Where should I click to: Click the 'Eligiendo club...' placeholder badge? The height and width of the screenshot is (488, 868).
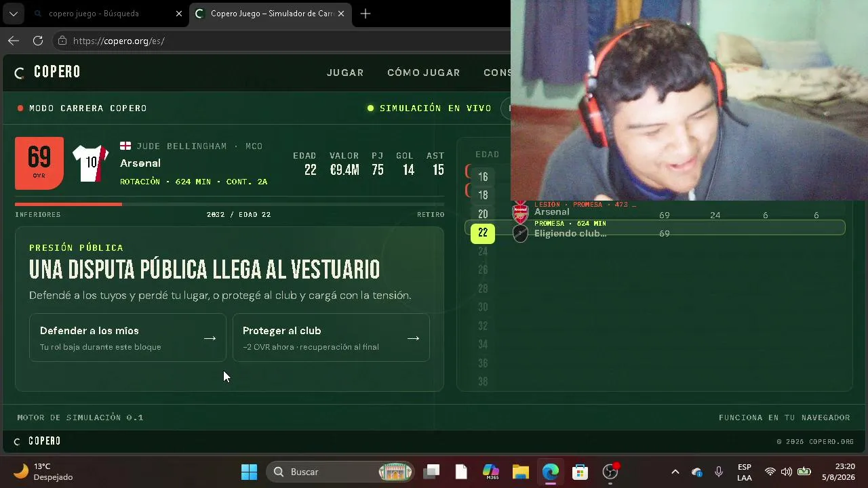520,233
